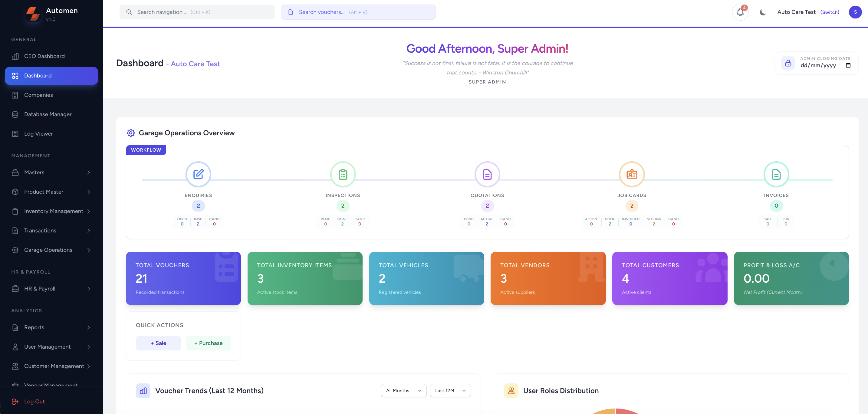Click the WORKFLOW badge
Image resolution: width=868 pixels, height=414 pixels.
146,150
